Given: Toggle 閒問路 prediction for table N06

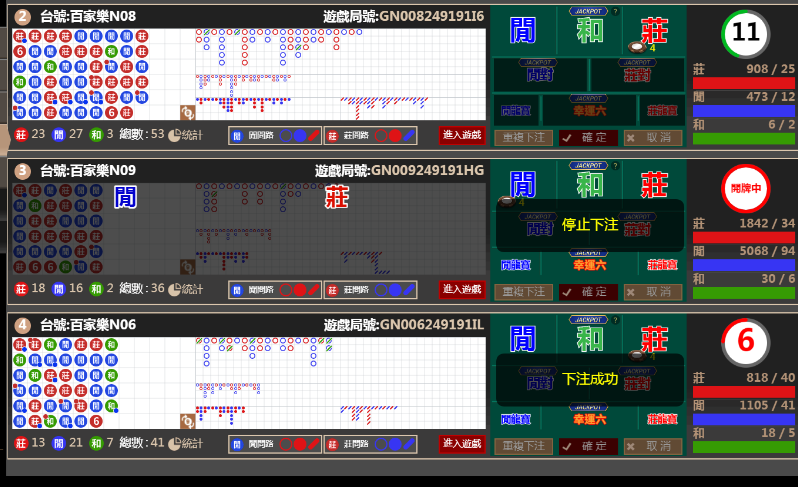Looking at the screenshot, I should pyautogui.click(x=275, y=444).
